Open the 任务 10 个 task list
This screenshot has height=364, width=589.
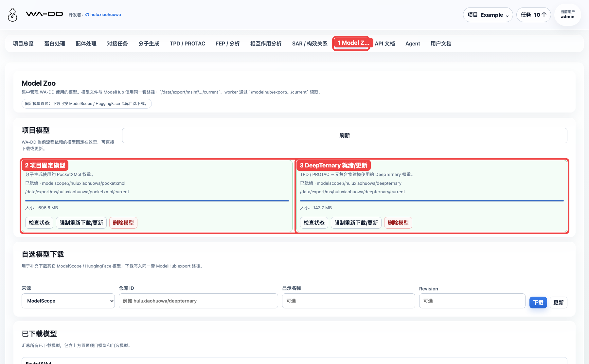pyautogui.click(x=534, y=15)
